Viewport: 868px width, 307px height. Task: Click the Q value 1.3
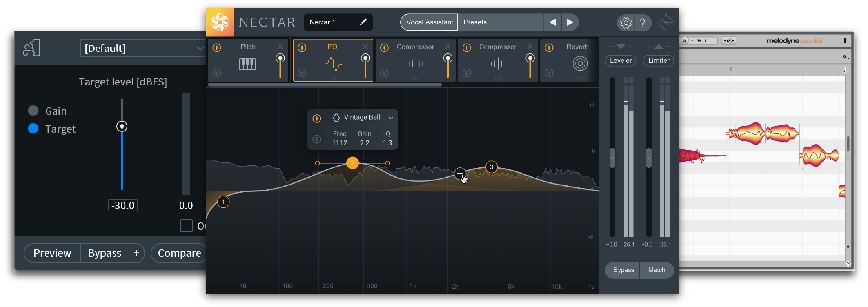click(x=387, y=143)
